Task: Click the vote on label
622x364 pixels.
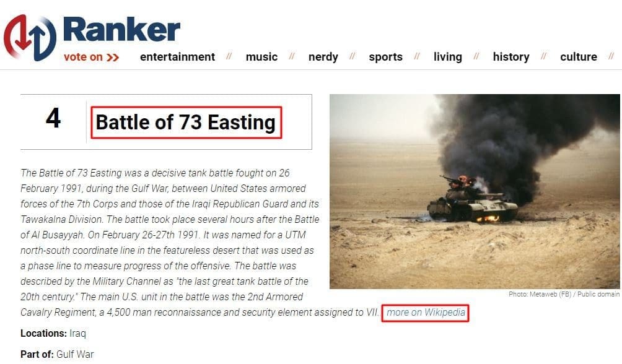Action: 83,57
